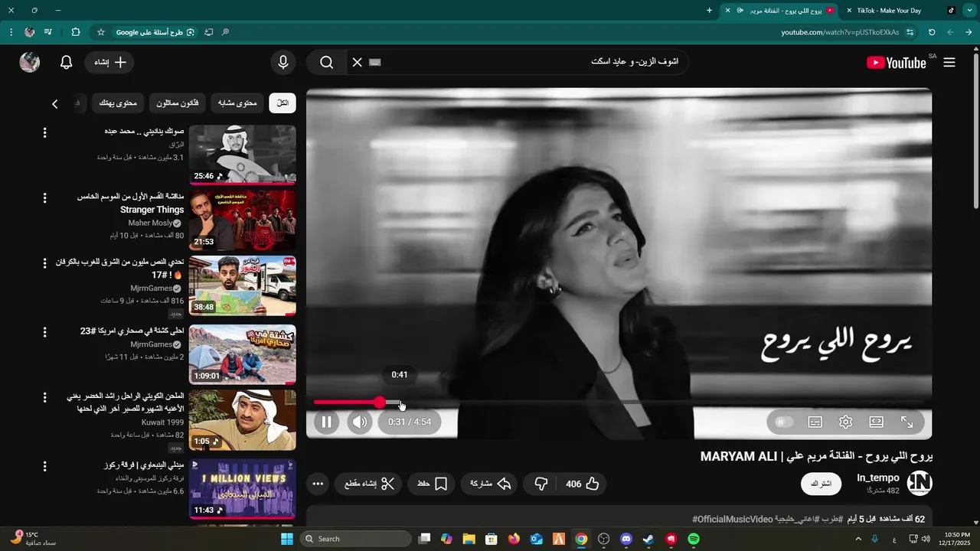Open a new Chrome tab with plus
The width and height of the screenshot is (980, 551).
coord(709,11)
